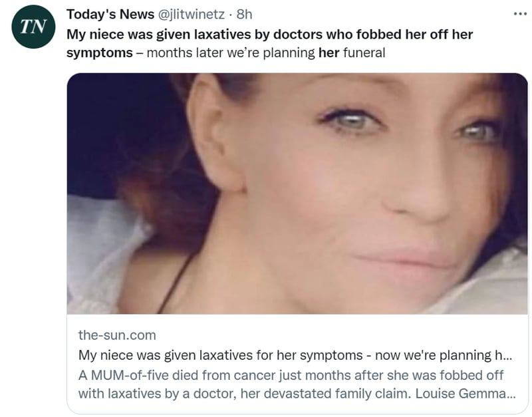Image resolution: width=532 pixels, height=417 pixels.
Task: Click the bold word symptoms in tweet
Action: [99, 53]
